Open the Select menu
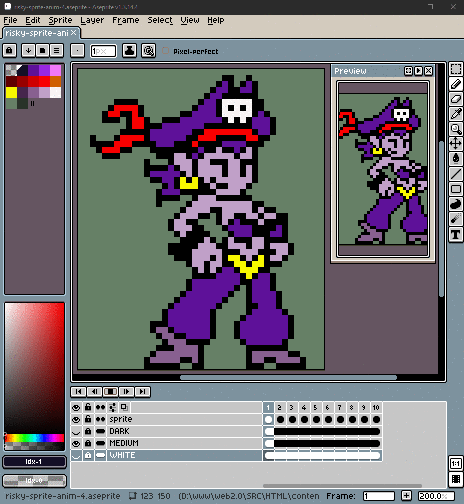 (x=160, y=20)
